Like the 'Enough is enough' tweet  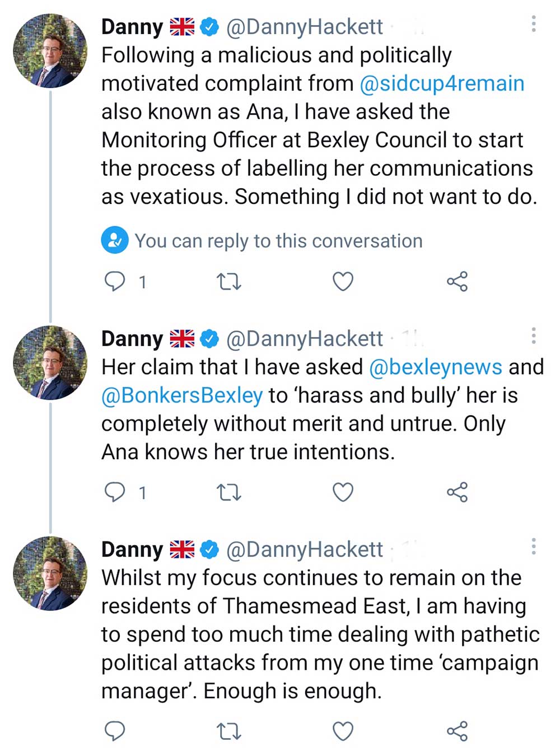343,731
